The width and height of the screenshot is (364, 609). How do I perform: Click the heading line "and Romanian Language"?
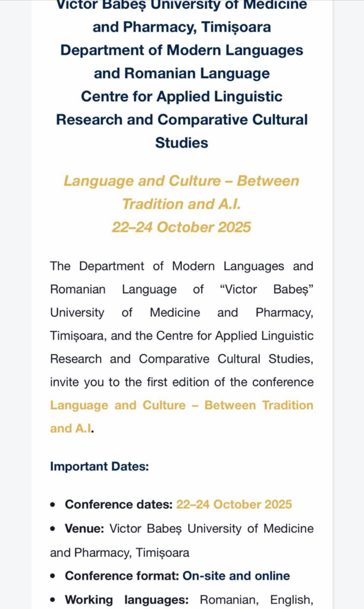pyautogui.click(x=181, y=73)
